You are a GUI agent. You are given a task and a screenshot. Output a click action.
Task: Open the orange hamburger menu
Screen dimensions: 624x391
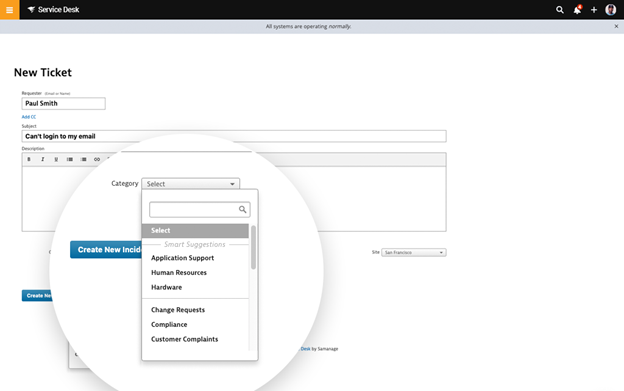[x=9, y=10]
